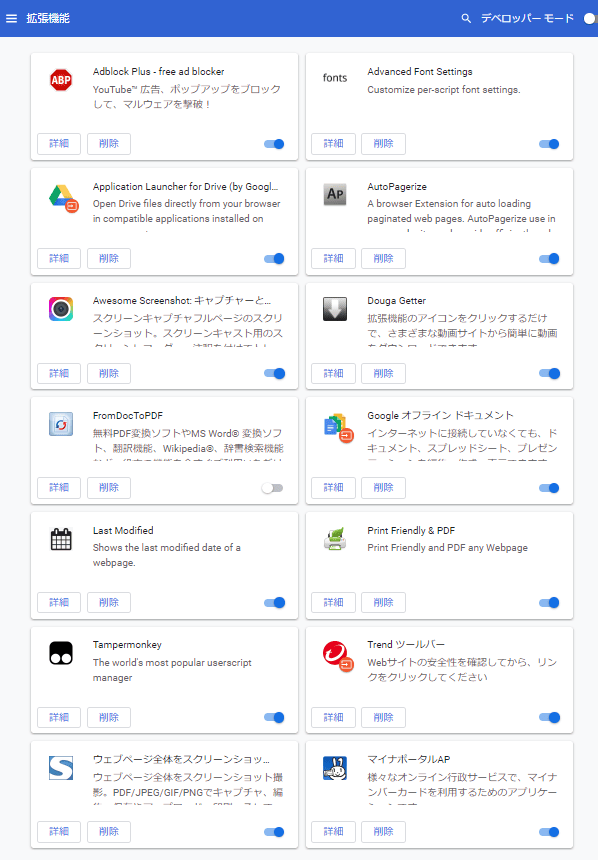Click the Douga Getter download arrow icon
This screenshot has width=598, height=860.
coord(335,309)
